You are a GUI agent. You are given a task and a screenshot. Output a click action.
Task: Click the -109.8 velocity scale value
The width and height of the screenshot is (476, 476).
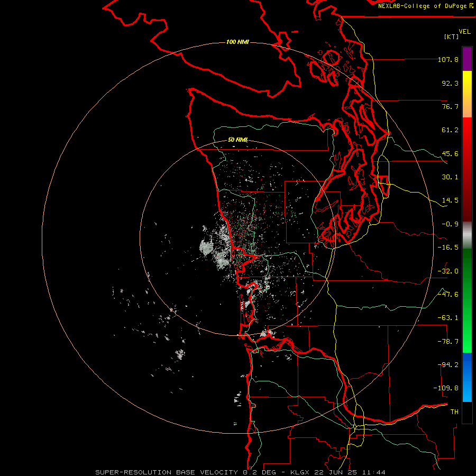[x=446, y=388]
